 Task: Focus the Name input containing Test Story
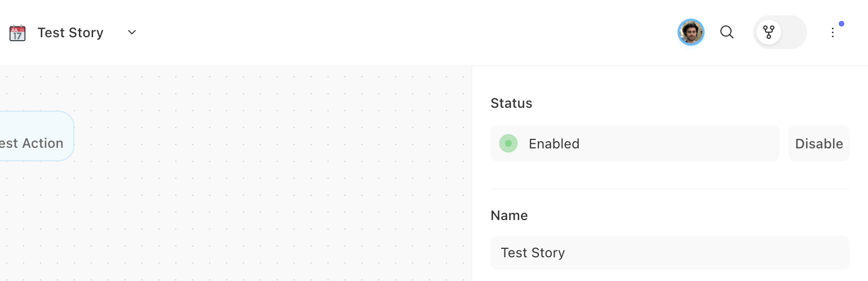pos(670,252)
